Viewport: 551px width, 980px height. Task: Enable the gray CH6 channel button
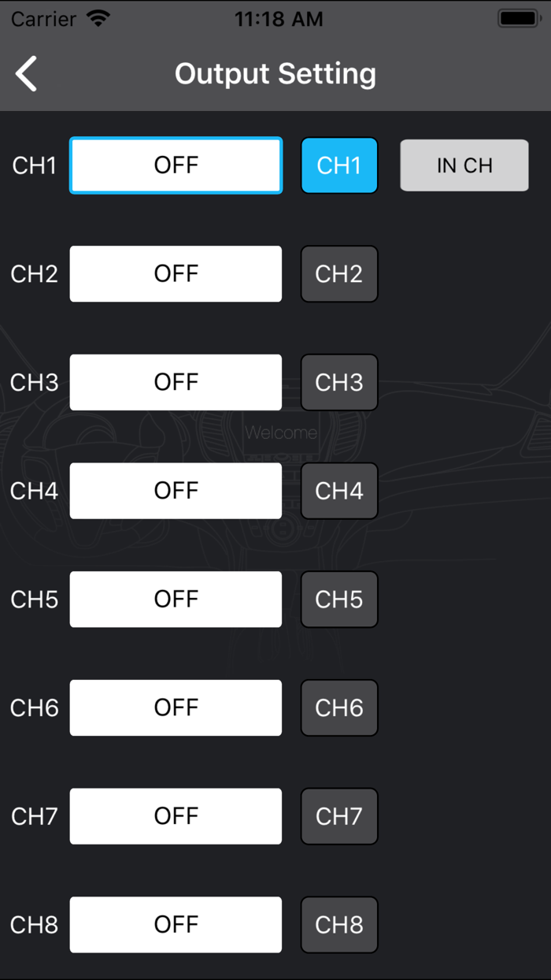[x=339, y=708]
